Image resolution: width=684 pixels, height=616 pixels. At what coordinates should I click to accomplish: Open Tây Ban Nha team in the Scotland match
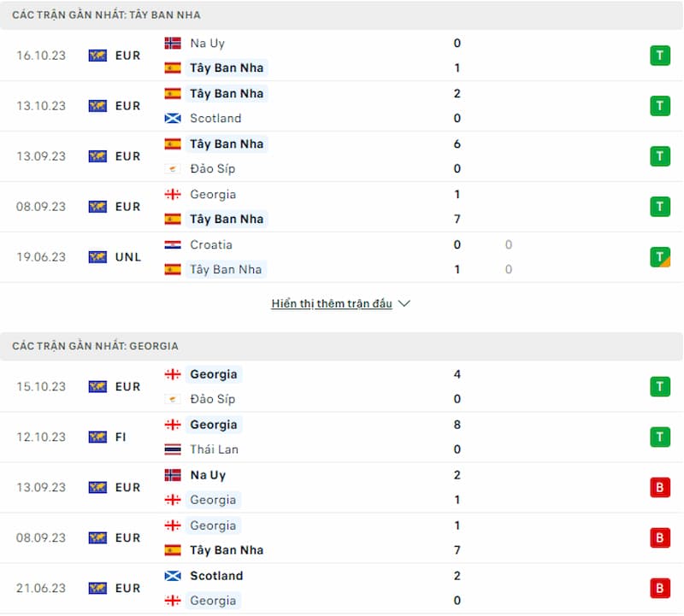227,94
